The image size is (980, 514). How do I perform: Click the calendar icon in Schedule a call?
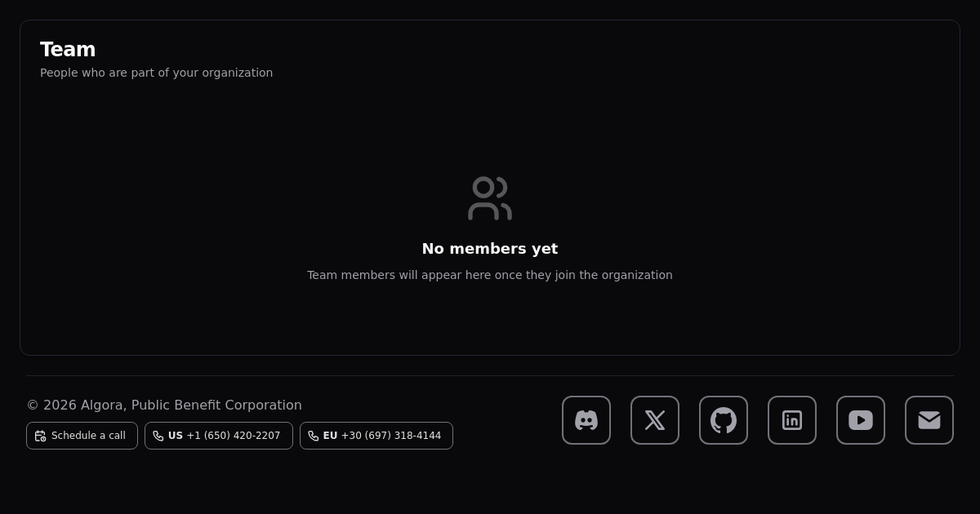[40, 436]
